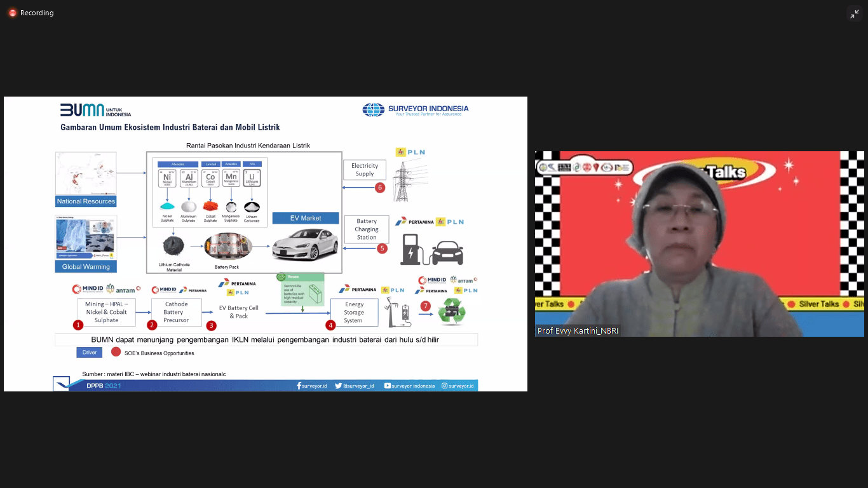Click the Facebook icon beside surveyor.id in footer
The width and height of the screenshot is (868, 488).
tap(299, 386)
